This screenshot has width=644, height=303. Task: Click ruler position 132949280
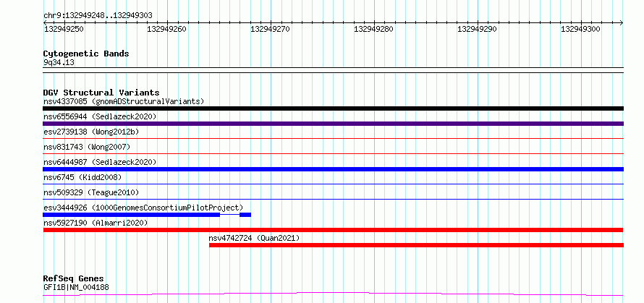point(373,29)
